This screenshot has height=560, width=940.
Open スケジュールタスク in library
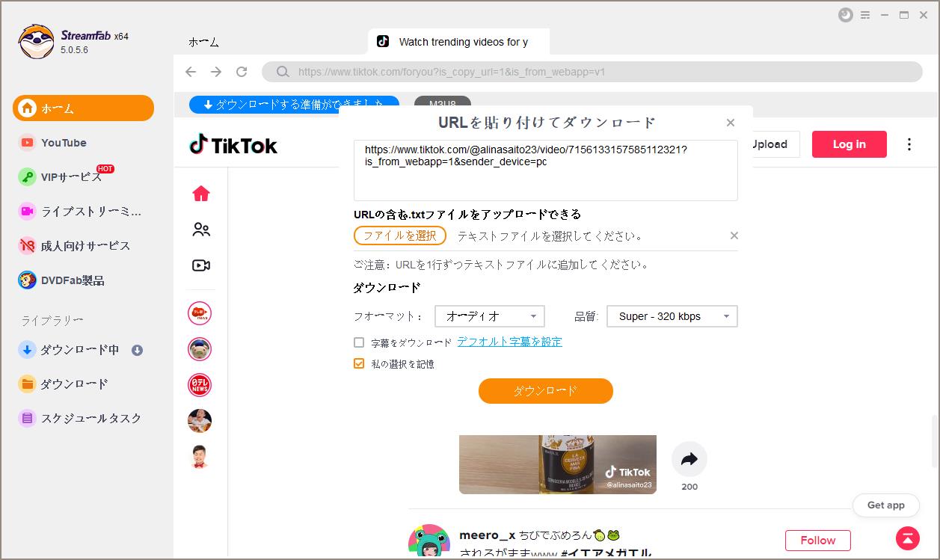pyautogui.click(x=81, y=418)
